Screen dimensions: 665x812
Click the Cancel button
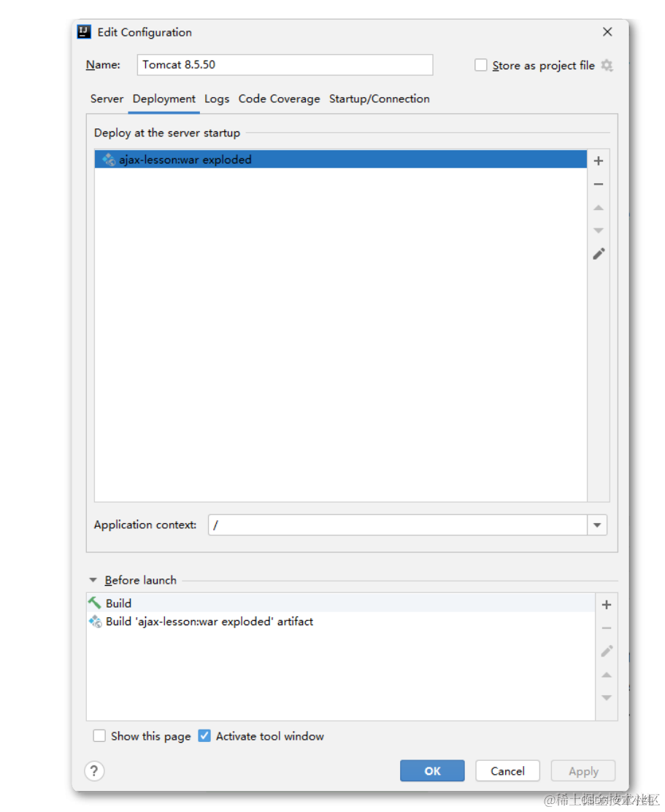508,771
